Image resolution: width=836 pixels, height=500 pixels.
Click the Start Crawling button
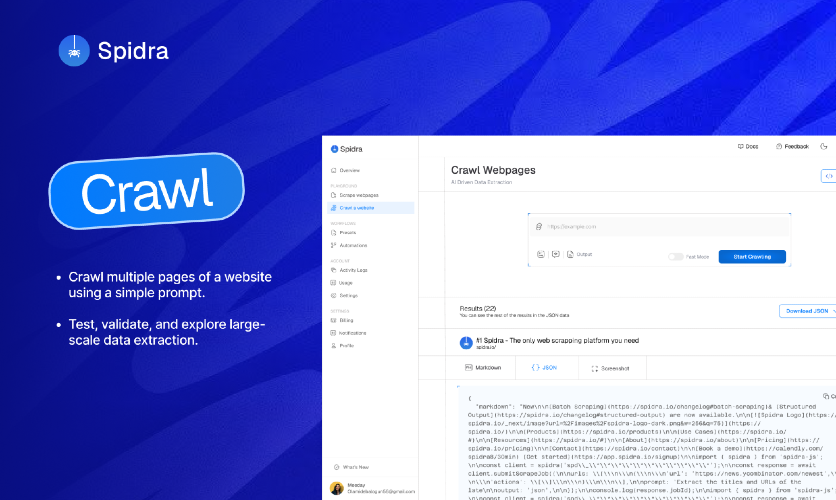click(x=752, y=257)
